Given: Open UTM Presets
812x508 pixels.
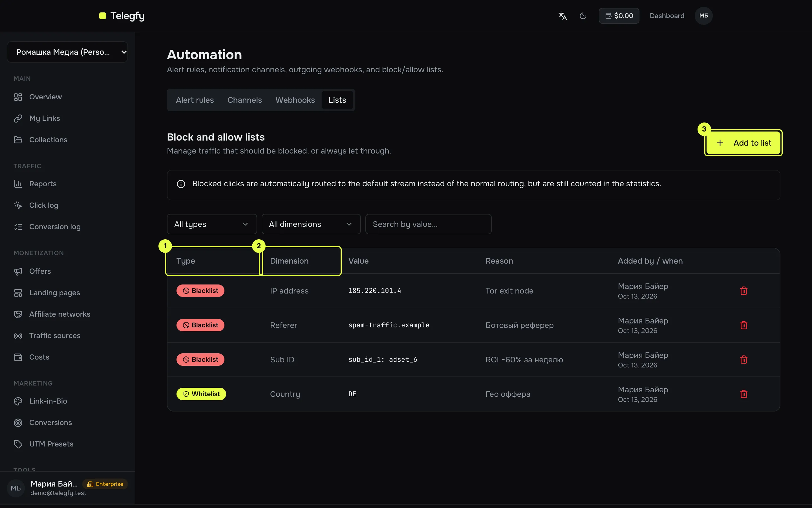Looking at the screenshot, I should tap(67, 444).
